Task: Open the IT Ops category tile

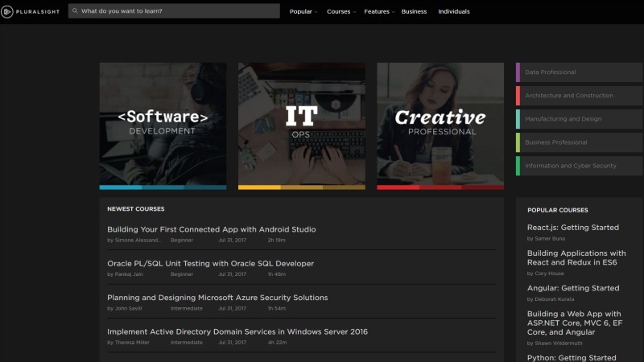Action: [301, 126]
